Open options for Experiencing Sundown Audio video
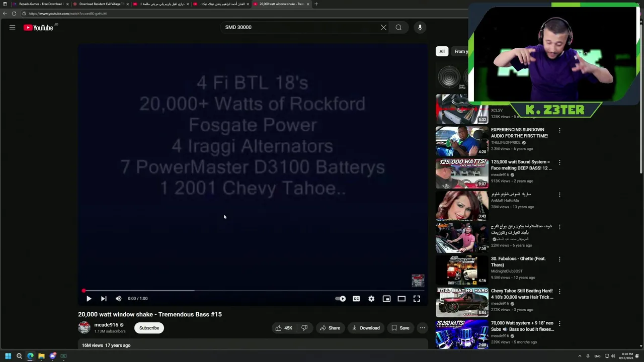The image size is (644, 362). [559, 130]
